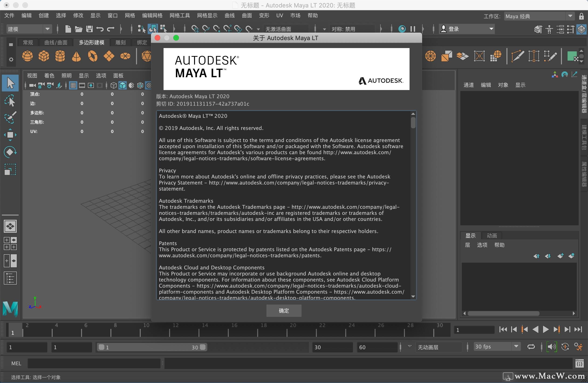Create a polygon sphere from shelf
588x383 pixels.
pos(27,56)
